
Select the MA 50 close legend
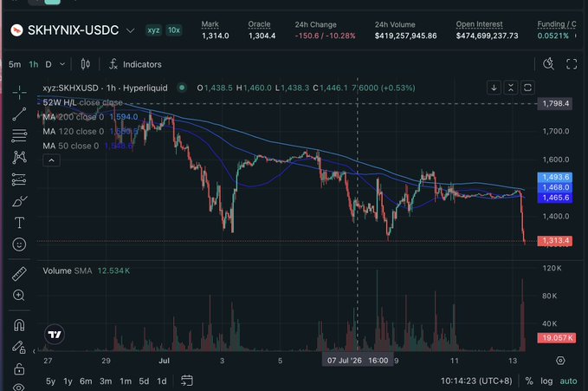point(87,146)
